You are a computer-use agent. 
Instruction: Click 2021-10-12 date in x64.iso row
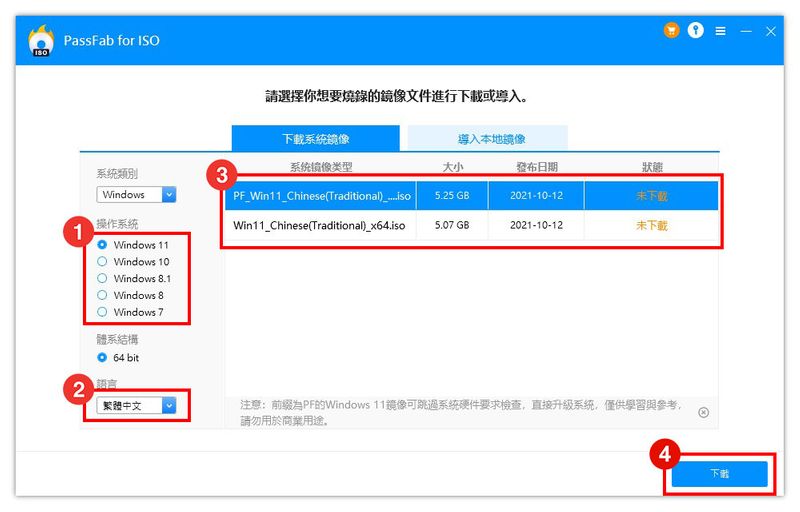point(536,225)
